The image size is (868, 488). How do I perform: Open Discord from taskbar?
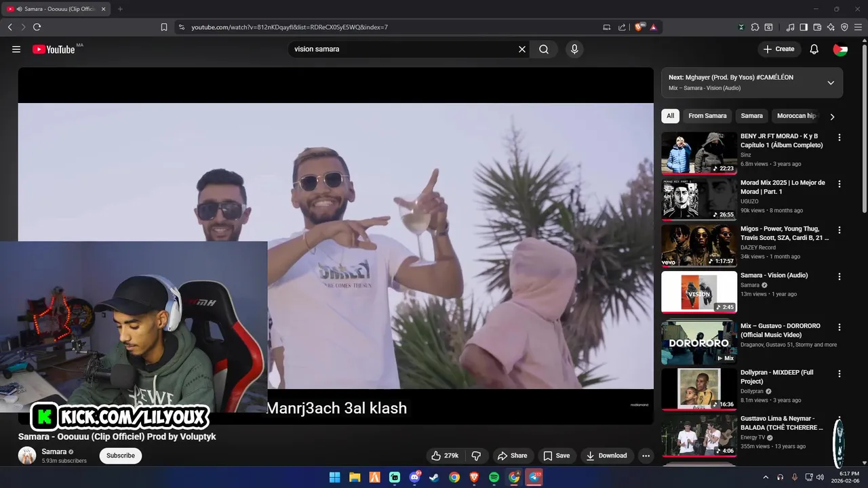tap(414, 477)
